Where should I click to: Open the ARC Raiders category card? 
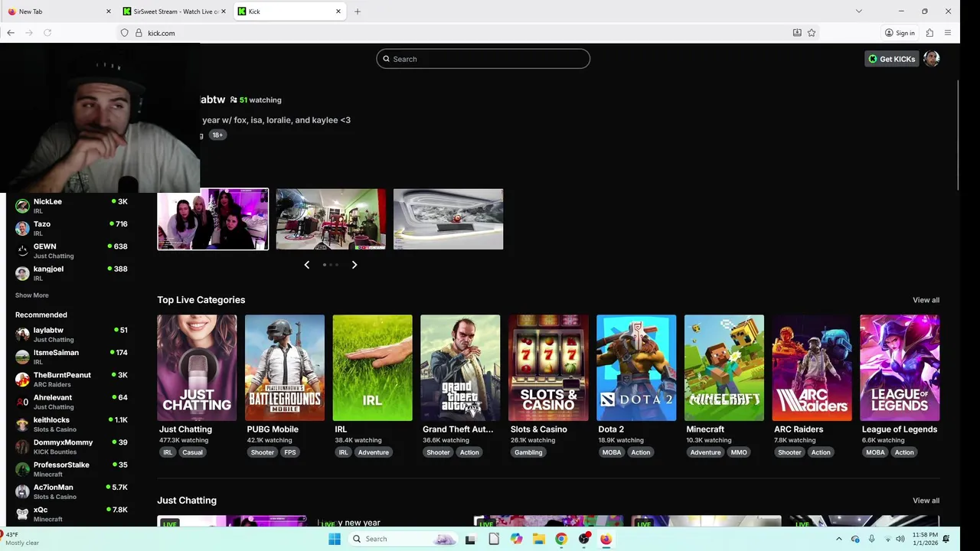pos(812,368)
